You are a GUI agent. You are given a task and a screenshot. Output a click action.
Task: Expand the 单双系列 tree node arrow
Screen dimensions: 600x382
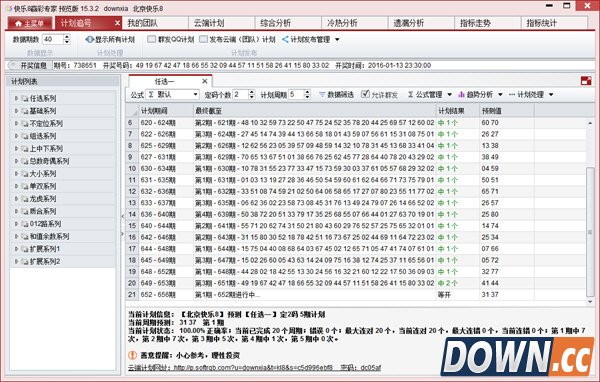[x=16, y=186]
